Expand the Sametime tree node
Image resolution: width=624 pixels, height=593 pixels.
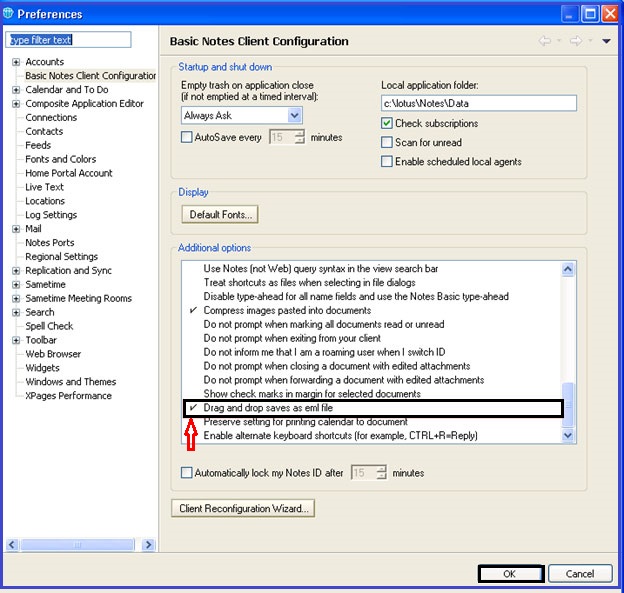pyautogui.click(x=16, y=285)
